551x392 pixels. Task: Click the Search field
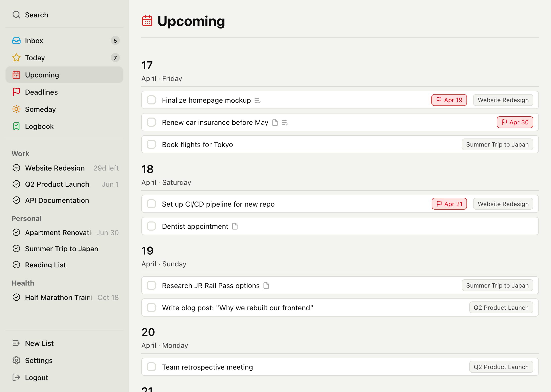64,15
